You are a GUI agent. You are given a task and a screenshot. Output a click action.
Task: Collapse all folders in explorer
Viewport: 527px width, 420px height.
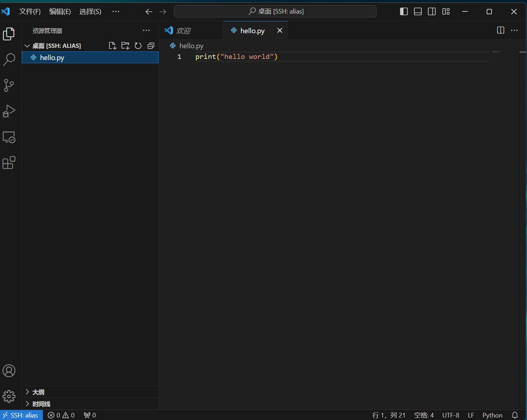click(151, 46)
